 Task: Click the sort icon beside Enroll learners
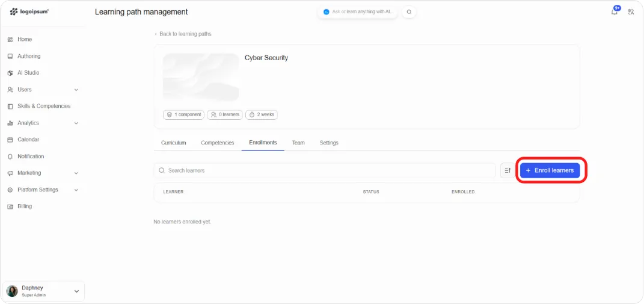click(508, 170)
